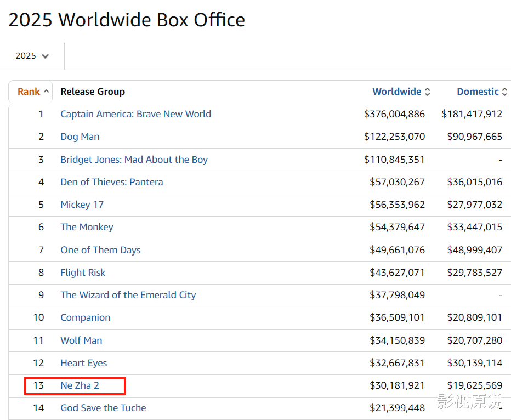The image size is (511, 420).
Task: Sort table by Worldwide gross
Action: (401, 92)
